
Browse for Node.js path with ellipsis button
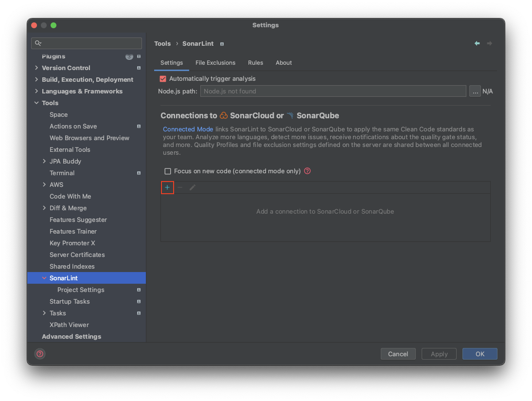475,91
